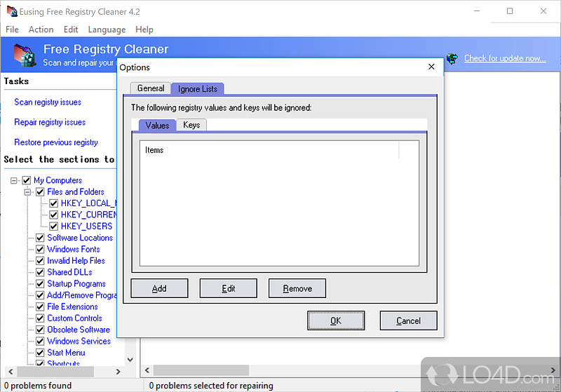Select the Windows Fonts tree label
561x392 pixels.
click(74, 249)
